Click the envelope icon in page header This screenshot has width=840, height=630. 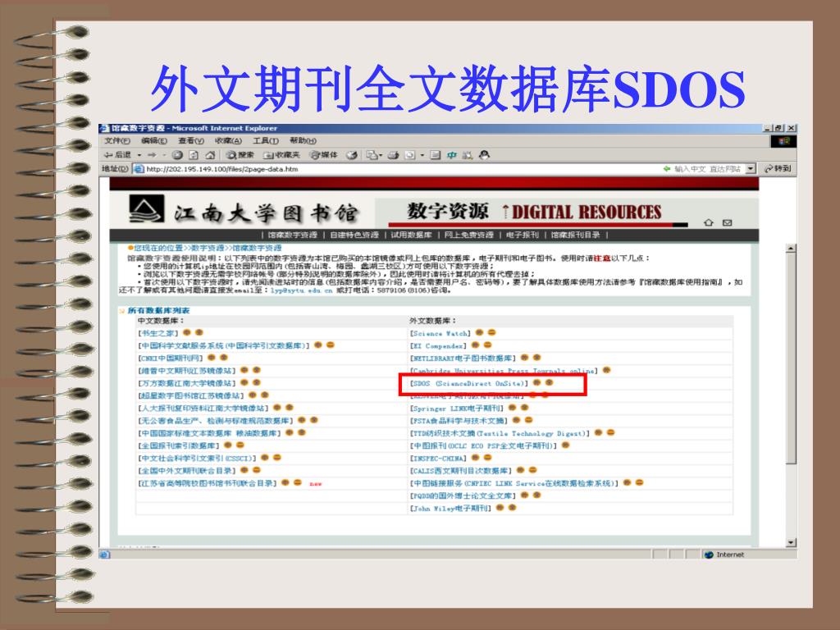[727, 222]
